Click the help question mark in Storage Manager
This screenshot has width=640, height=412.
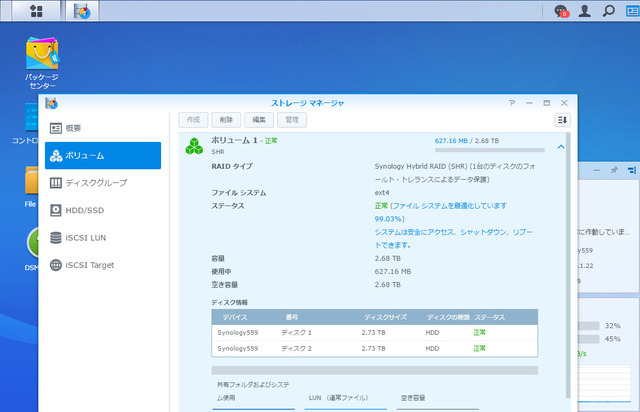[512, 103]
